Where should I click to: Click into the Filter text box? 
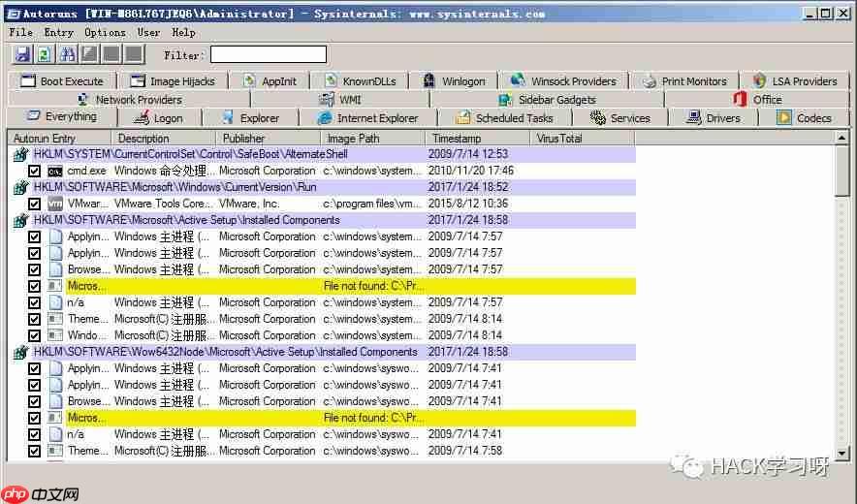pos(269,54)
